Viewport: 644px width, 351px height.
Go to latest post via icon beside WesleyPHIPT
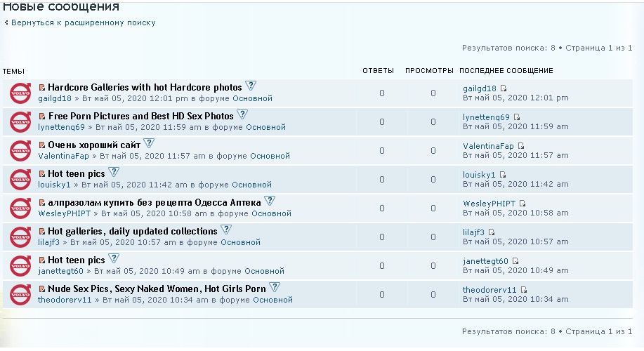[523, 204]
